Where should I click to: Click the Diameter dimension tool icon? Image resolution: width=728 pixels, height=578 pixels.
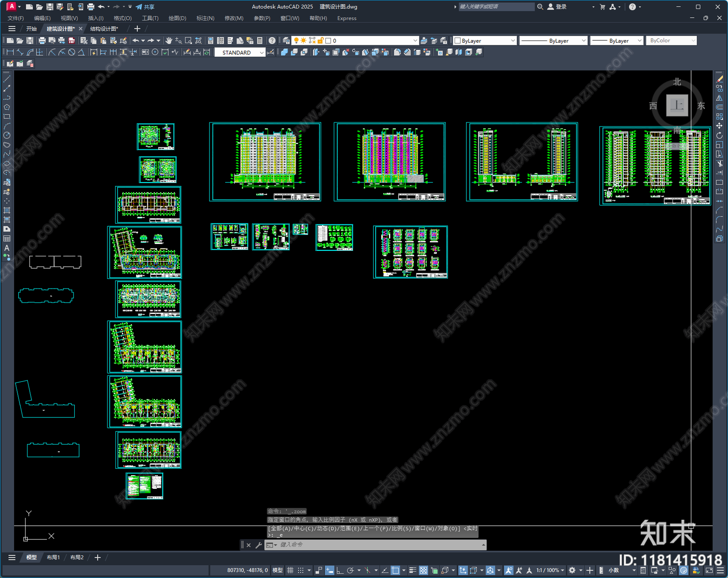click(x=71, y=52)
